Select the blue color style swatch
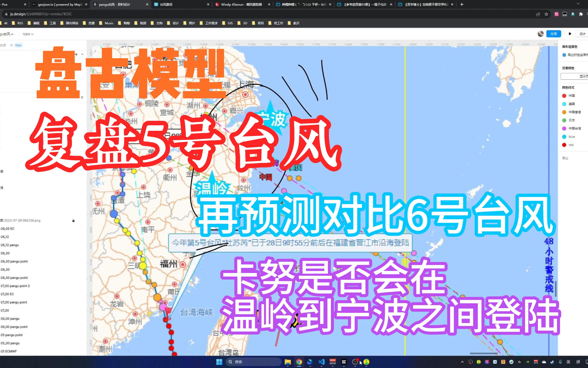This screenshot has height=368, width=588. (564, 136)
